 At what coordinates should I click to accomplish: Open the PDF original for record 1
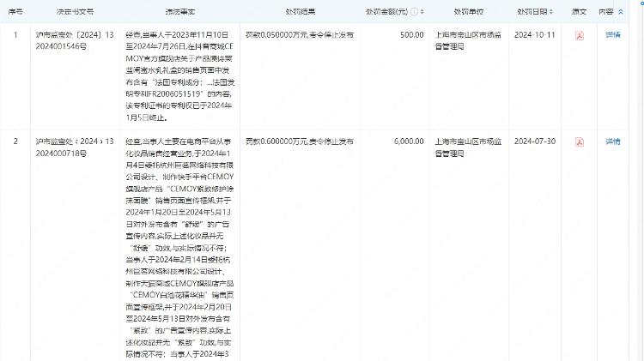[x=579, y=35]
